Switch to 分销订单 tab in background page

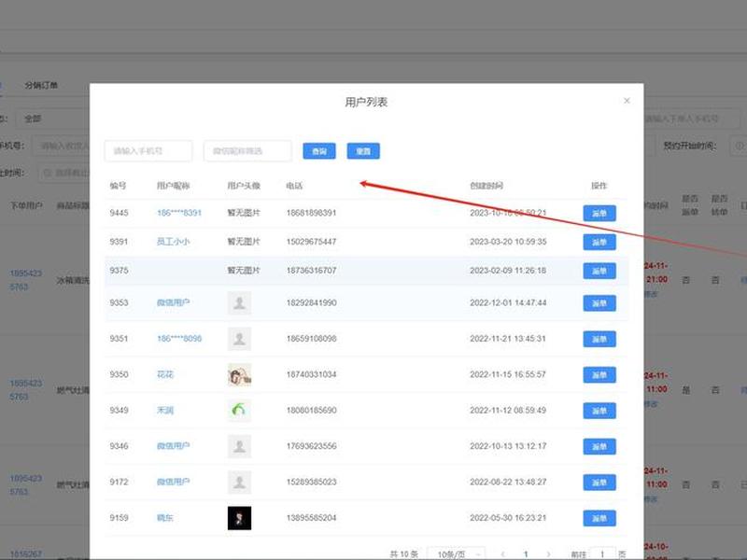[x=41, y=85]
